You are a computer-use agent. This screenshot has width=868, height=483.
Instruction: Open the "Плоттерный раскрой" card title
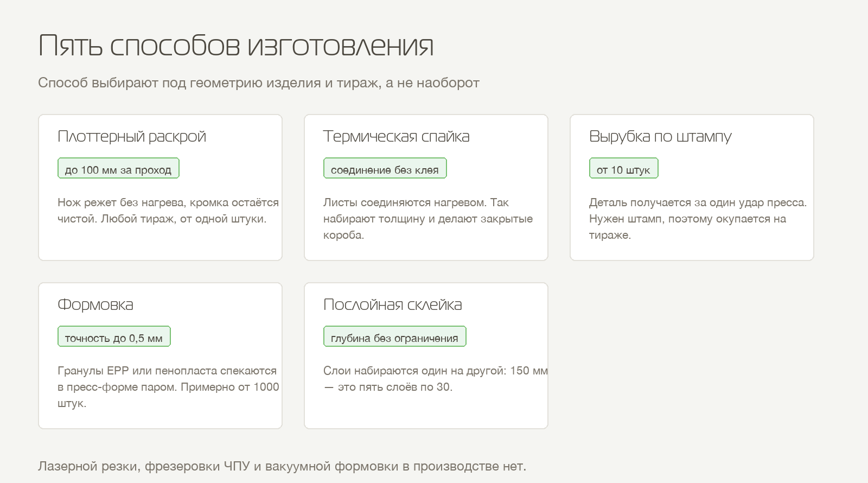[132, 136]
